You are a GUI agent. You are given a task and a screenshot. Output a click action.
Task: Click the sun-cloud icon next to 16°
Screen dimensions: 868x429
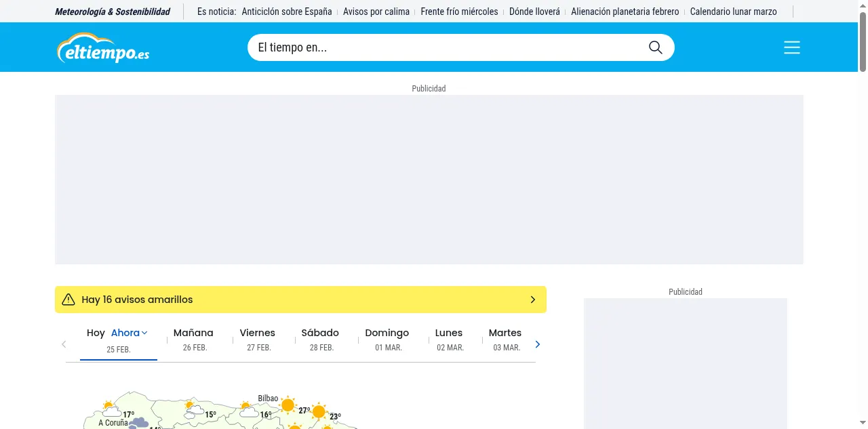click(249, 410)
